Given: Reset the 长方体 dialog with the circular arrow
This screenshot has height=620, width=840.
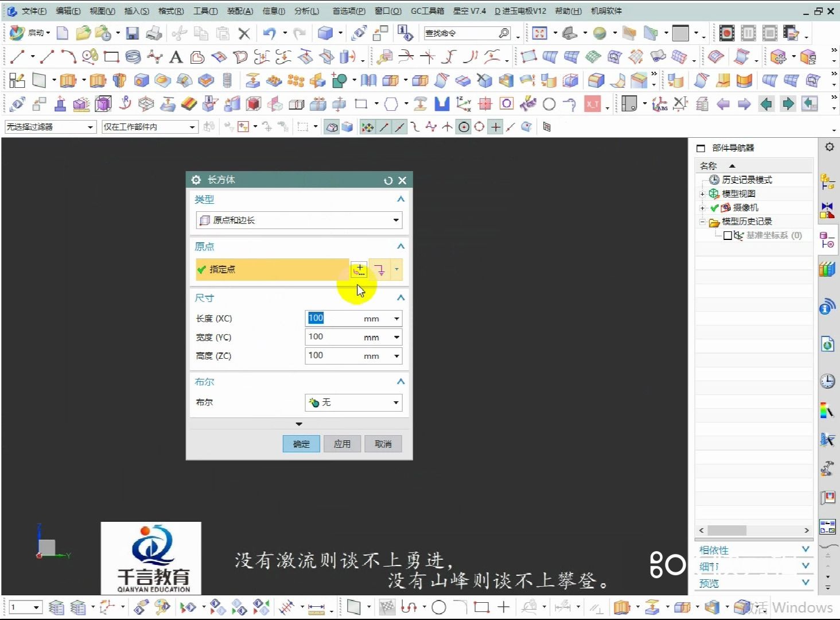Looking at the screenshot, I should pyautogui.click(x=388, y=180).
